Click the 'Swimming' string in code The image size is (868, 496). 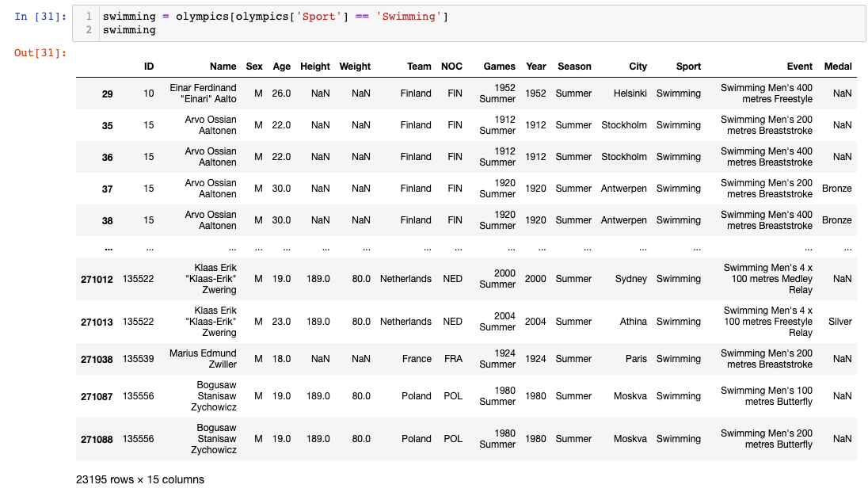pos(409,17)
